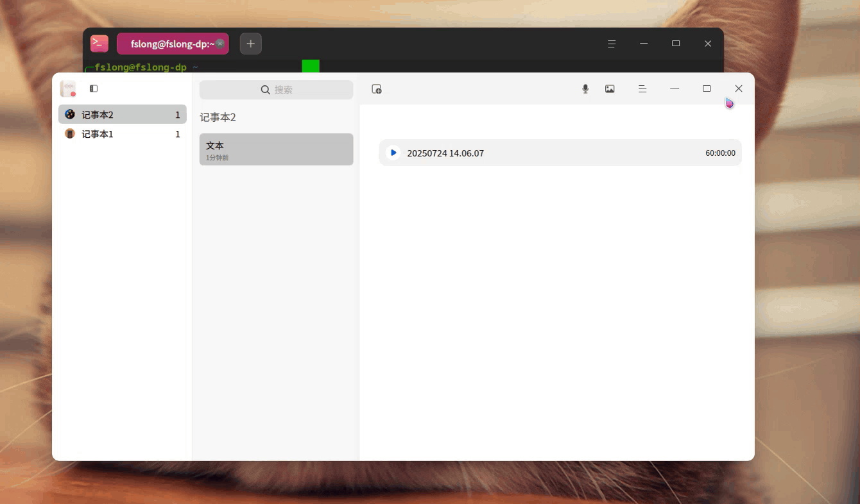This screenshot has height=504, width=860.
Task: Close the voice notes window
Action: (x=739, y=88)
